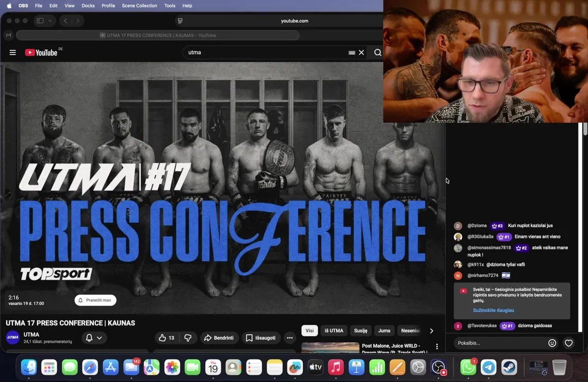Open the on-screen keyboard icon in search box
Image resolution: width=588 pixels, height=382 pixels.
(352, 53)
